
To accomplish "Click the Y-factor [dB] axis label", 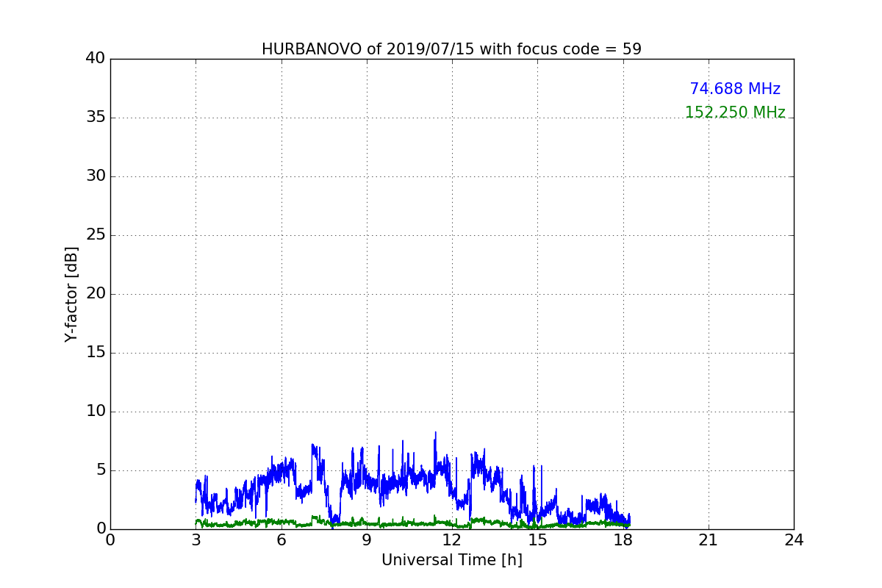I will click(x=71, y=294).
